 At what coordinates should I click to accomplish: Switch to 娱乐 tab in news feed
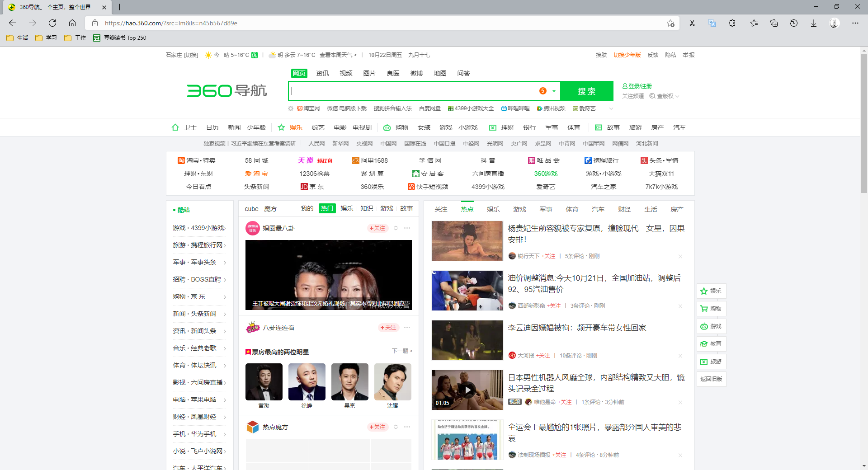pyautogui.click(x=493, y=209)
